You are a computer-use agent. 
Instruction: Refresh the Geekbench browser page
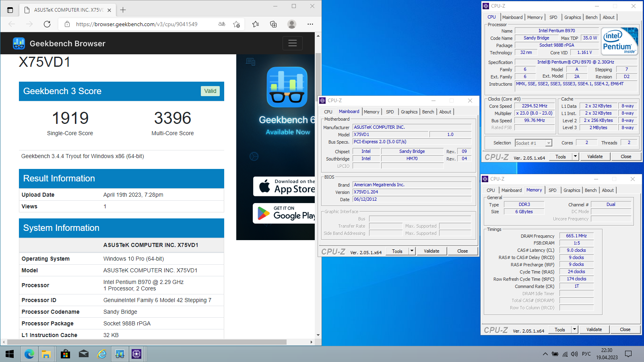tap(47, 24)
